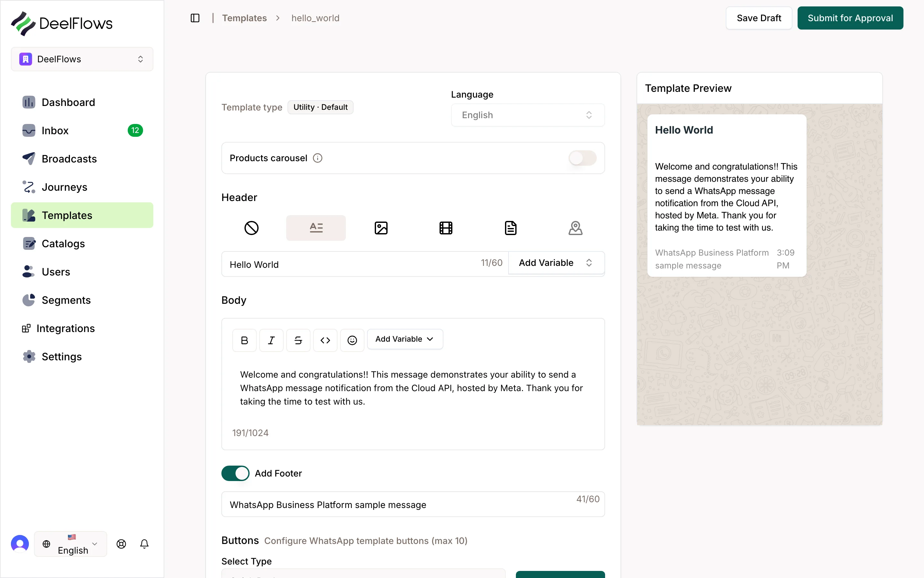Screen dimensions: 924x578
Task: Click Save Draft button
Action: tap(759, 18)
